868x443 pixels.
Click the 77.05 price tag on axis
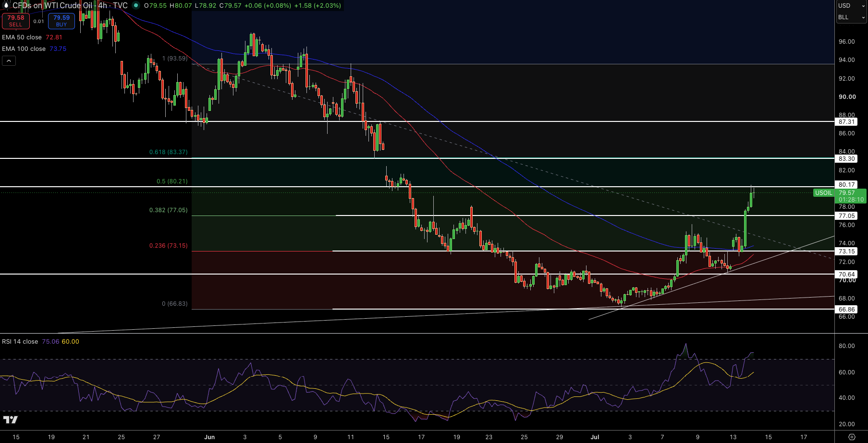[x=846, y=216]
